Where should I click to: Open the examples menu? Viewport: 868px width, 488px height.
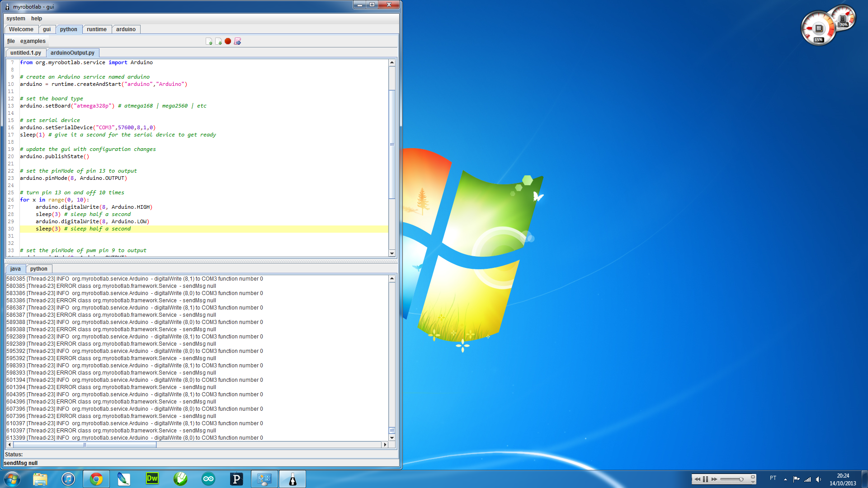coord(33,41)
